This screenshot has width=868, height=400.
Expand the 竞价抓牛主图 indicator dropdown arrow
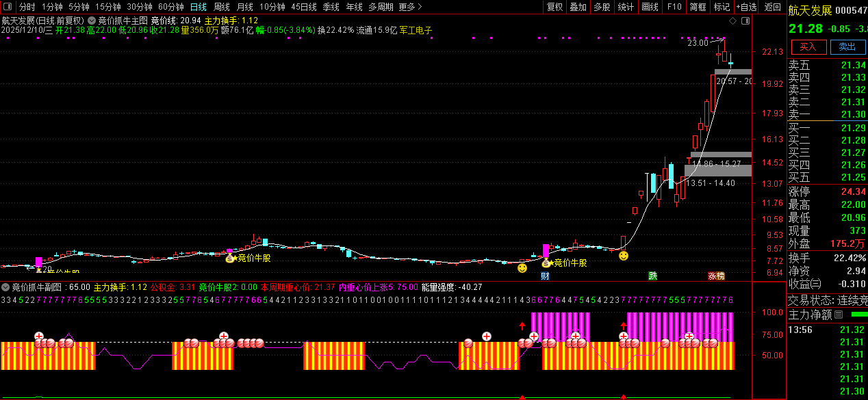(91, 21)
